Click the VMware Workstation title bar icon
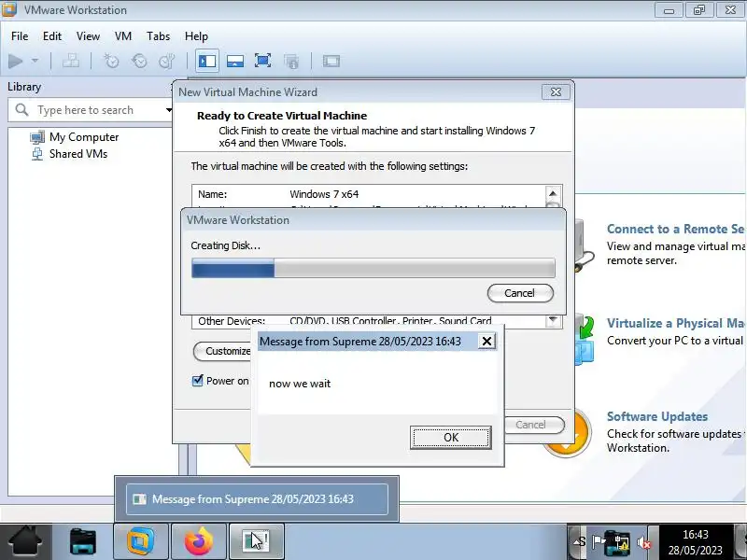The height and width of the screenshot is (560, 747). tap(9, 9)
